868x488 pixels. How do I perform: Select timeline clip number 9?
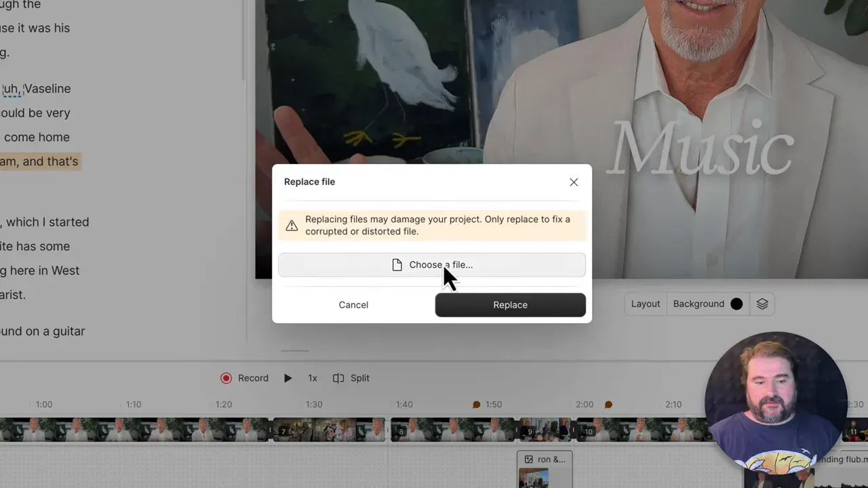[x=547, y=430]
